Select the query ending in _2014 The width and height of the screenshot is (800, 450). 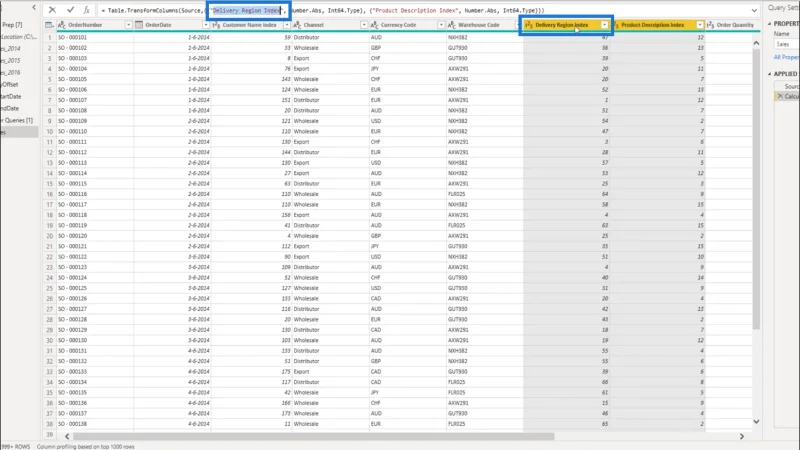10,48
